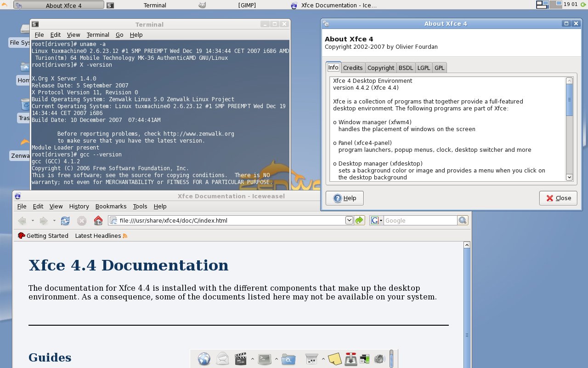This screenshot has height=368, width=588.
Task: Open the About Xfce 4 window menu icon
Action: pyautogui.click(x=326, y=23)
